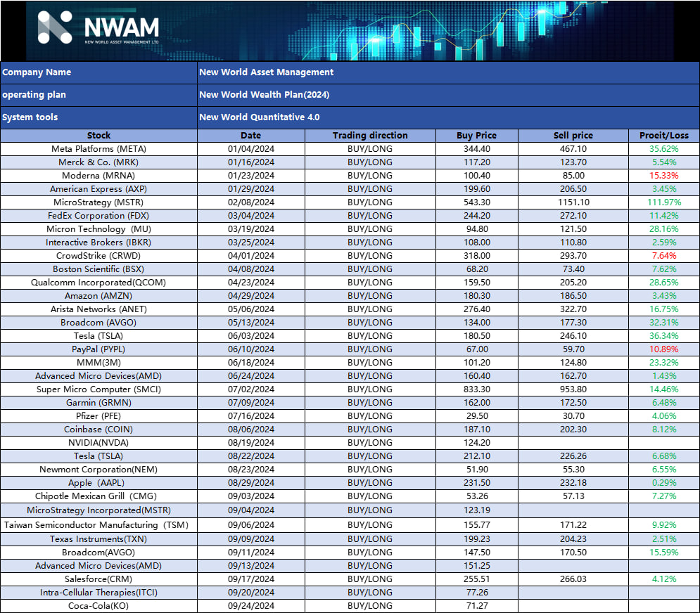The image size is (700, 613).
Task: Select the 'MMM(3M)' stock cell
Action: pyautogui.click(x=98, y=363)
